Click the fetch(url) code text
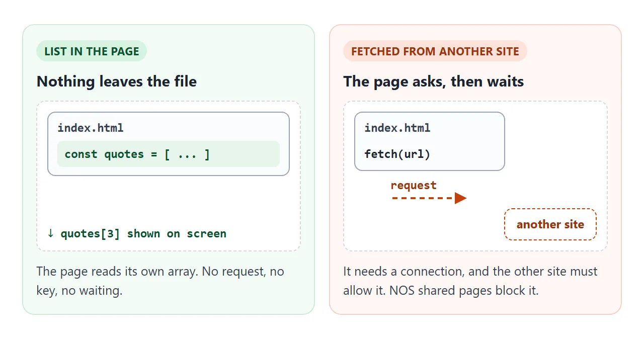Viewport: 644px width, 341px height. (x=397, y=154)
